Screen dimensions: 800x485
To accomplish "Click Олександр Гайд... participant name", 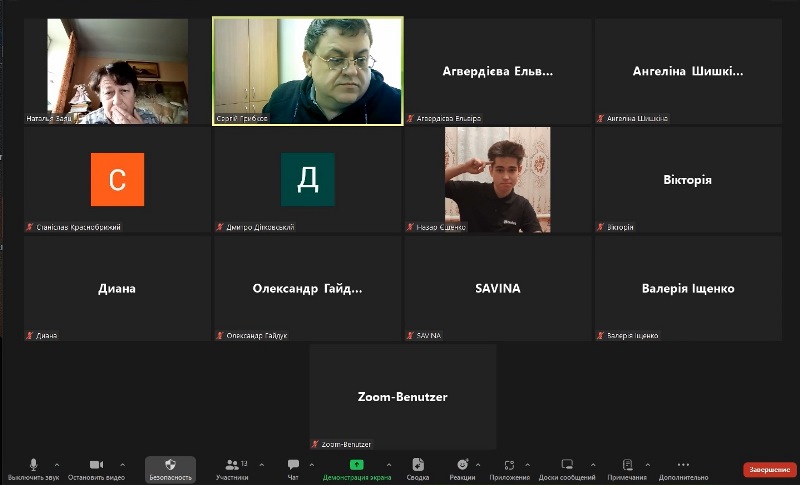I will (307, 289).
